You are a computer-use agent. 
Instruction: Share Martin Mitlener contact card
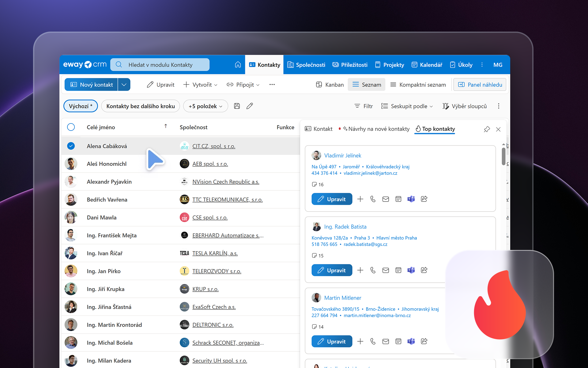click(424, 341)
